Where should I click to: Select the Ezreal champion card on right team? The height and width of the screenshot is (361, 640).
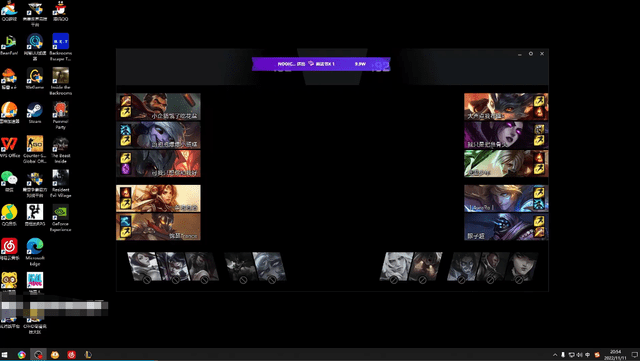click(x=506, y=198)
